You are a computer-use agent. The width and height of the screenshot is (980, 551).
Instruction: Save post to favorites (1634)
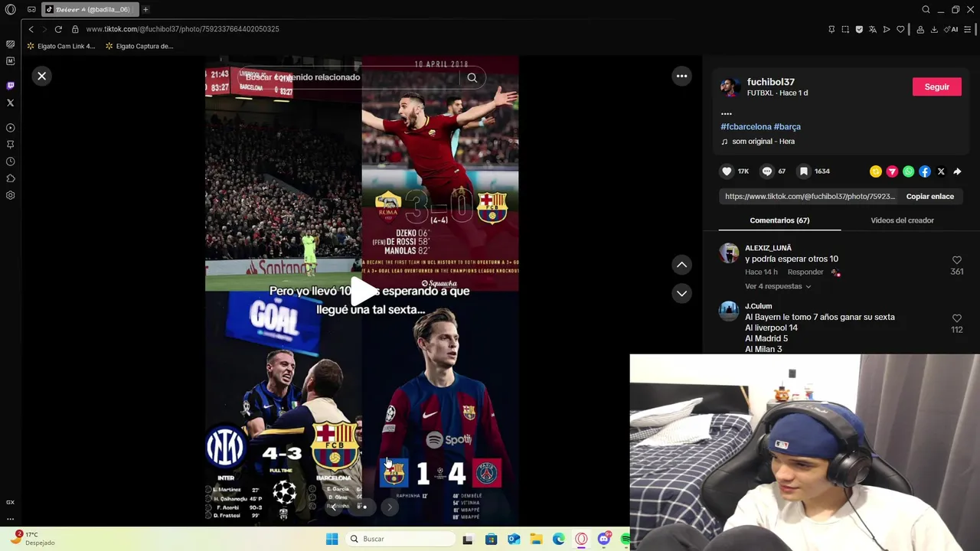803,171
